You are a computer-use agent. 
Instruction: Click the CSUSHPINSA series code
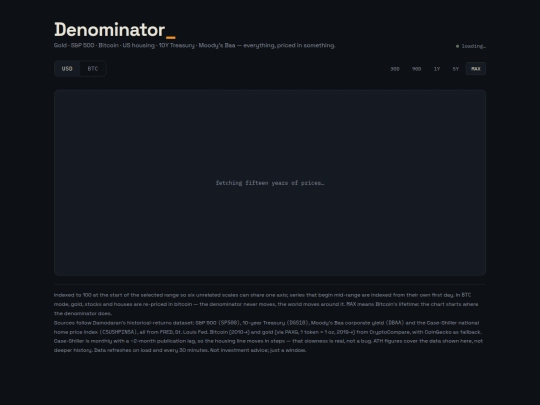118,332
